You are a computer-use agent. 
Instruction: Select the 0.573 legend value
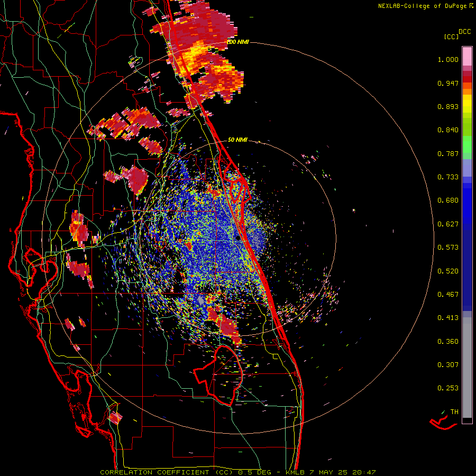(x=448, y=248)
